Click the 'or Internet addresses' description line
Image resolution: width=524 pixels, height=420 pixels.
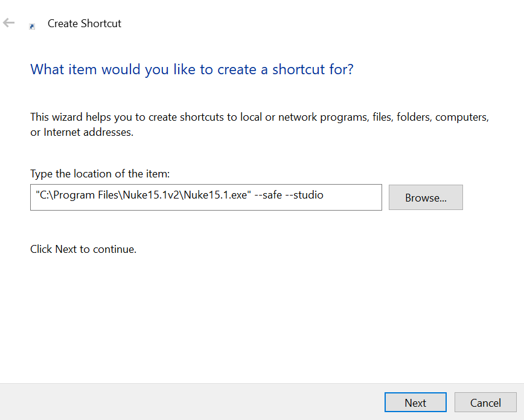tap(82, 132)
